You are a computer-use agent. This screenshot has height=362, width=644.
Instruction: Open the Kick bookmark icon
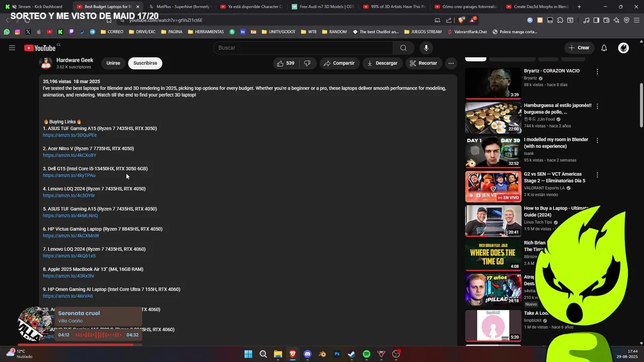point(60,32)
